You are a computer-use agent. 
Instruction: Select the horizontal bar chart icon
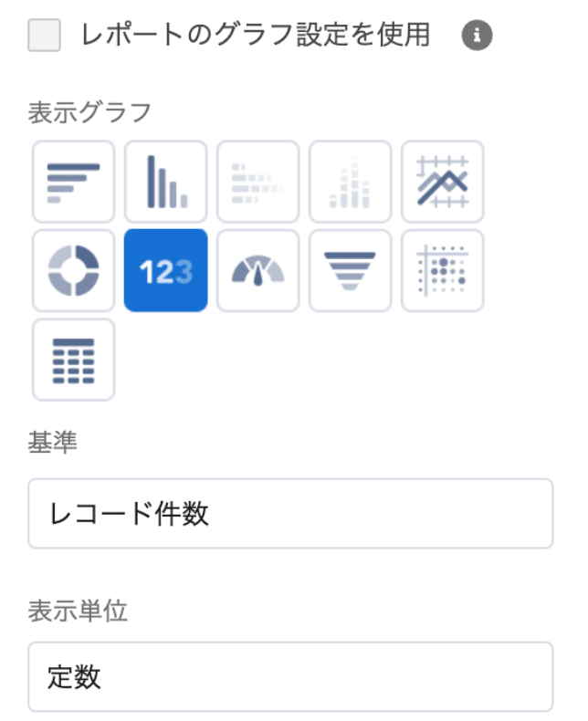point(74,182)
